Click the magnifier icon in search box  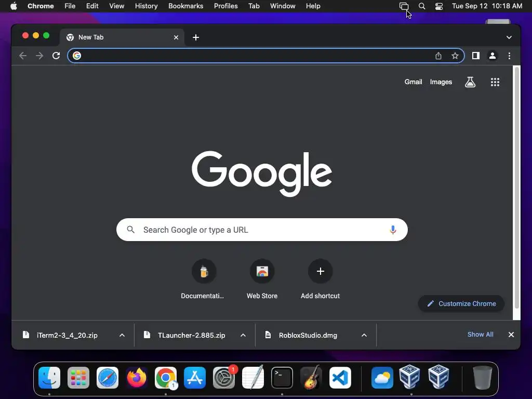pyautogui.click(x=130, y=230)
